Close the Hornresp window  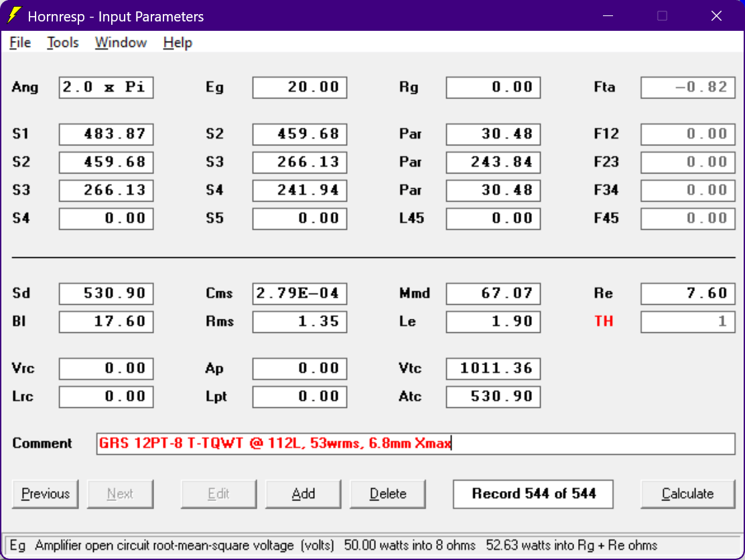pos(716,15)
